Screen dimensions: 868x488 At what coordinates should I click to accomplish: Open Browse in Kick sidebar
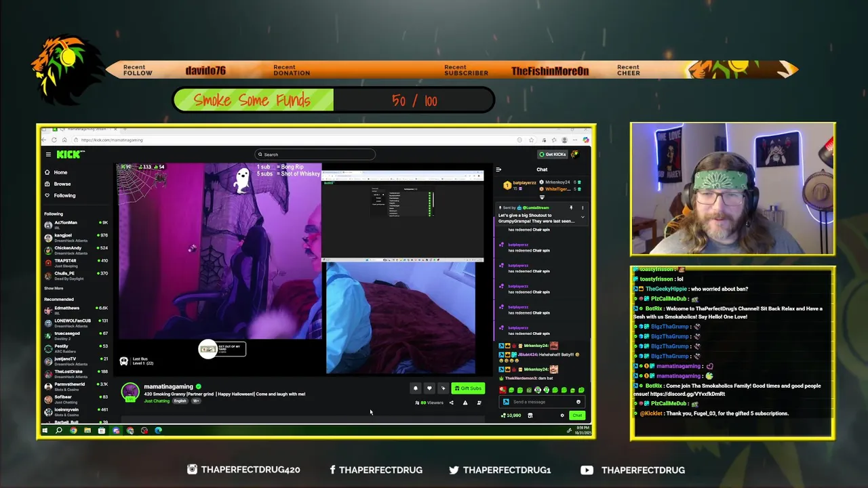coord(57,184)
